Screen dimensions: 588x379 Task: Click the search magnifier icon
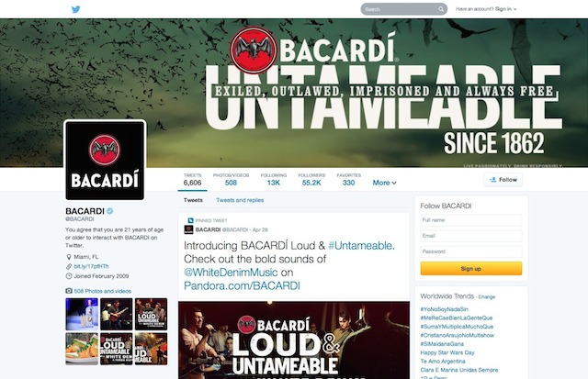coord(441,9)
